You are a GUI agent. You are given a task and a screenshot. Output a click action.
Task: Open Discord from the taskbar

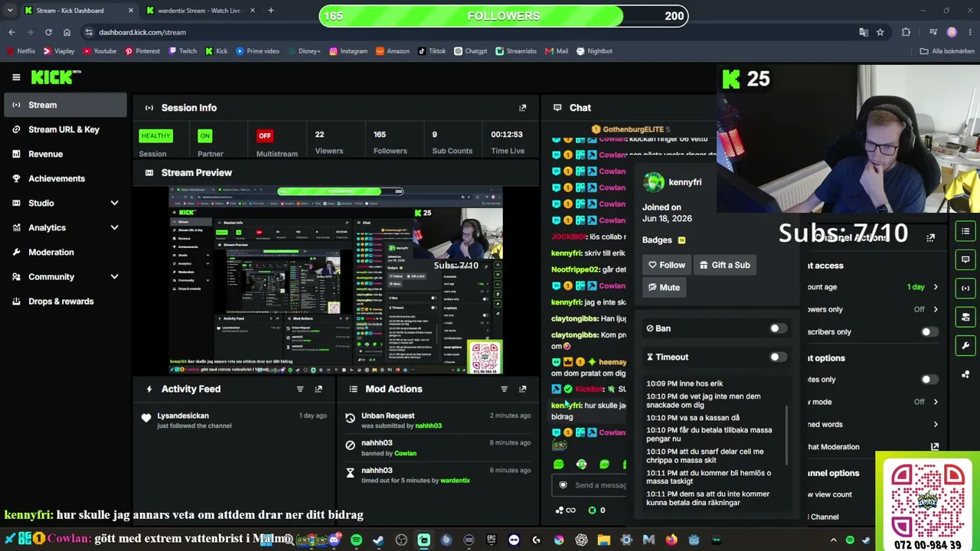coord(334,540)
